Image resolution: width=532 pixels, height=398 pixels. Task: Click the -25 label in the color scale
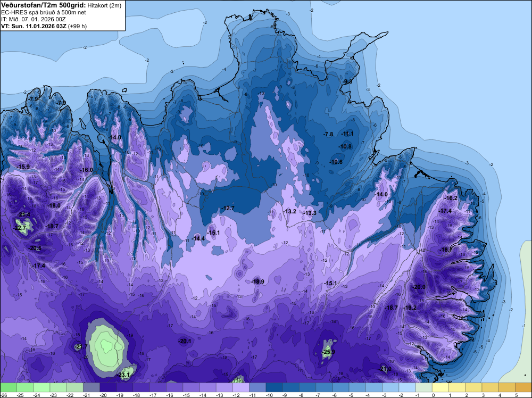point(21,395)
